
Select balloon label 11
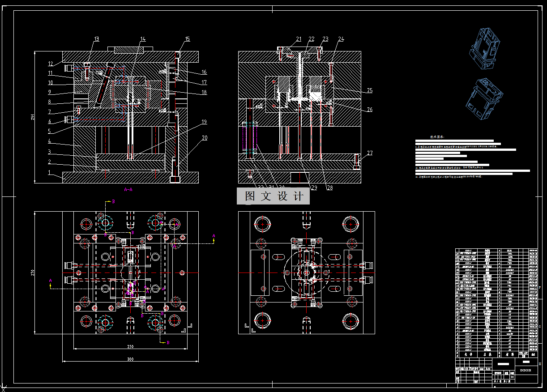tap(51, 73)
